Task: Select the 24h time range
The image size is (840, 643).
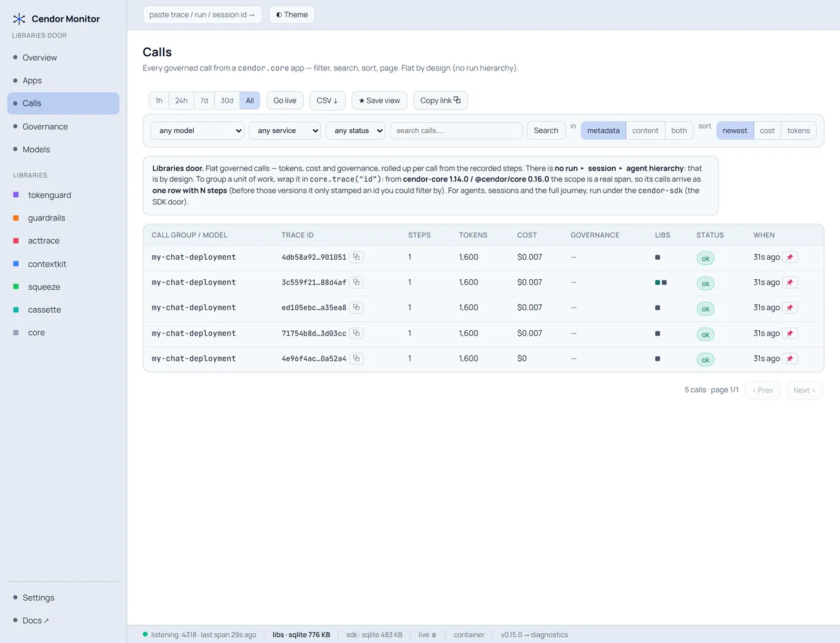Action: (182, 100)
